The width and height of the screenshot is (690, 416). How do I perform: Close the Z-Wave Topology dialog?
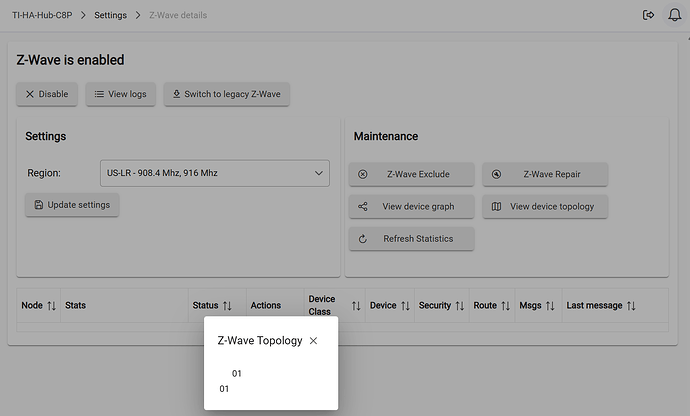point(313,341)
